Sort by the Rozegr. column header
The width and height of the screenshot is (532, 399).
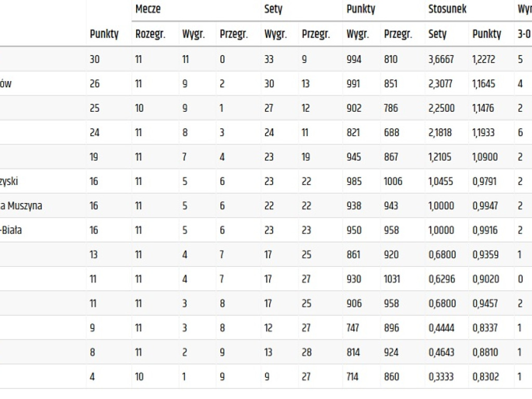click(150, 34)
